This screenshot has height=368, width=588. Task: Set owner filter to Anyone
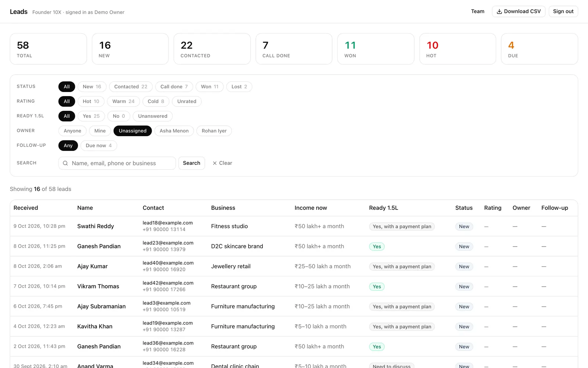coord(72,131)
